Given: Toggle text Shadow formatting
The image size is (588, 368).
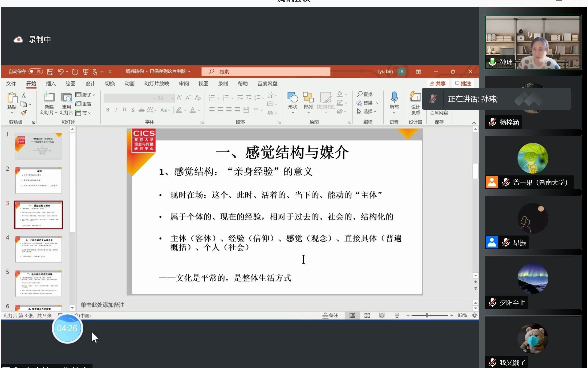Looking at the screenshot, I should 133,110.
